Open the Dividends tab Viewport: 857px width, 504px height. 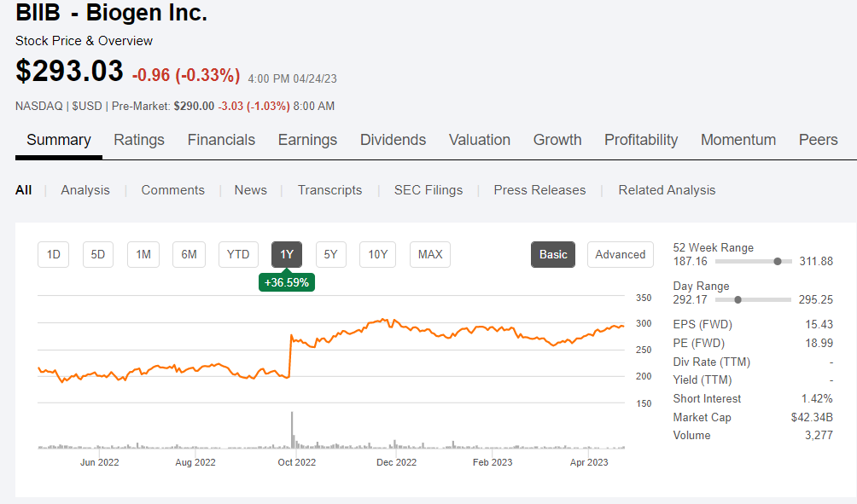tap(393, 140)
